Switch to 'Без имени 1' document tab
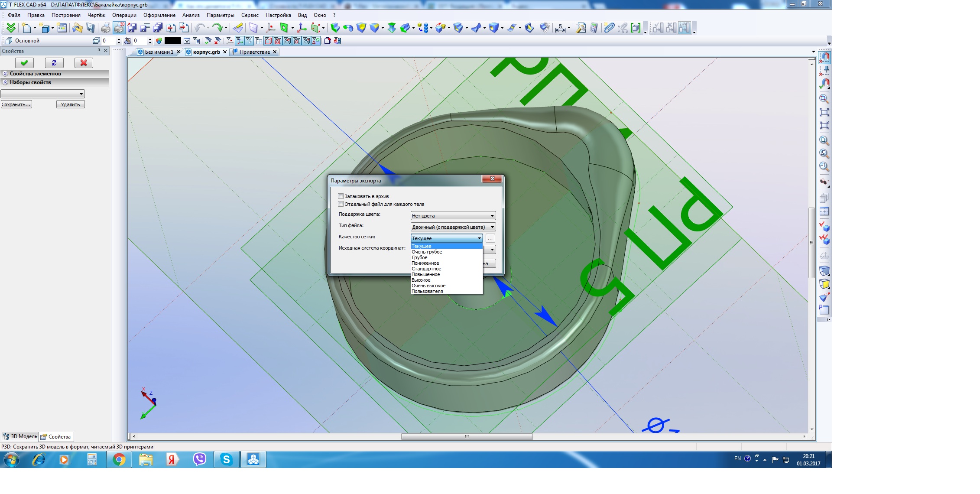Viewport: 980px width, 494px height. (159, 52)
